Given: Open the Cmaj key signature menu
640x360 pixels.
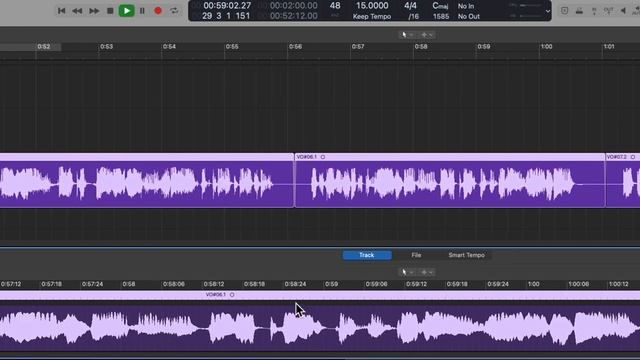Looking at the screenshot, I should pos(440,6).
